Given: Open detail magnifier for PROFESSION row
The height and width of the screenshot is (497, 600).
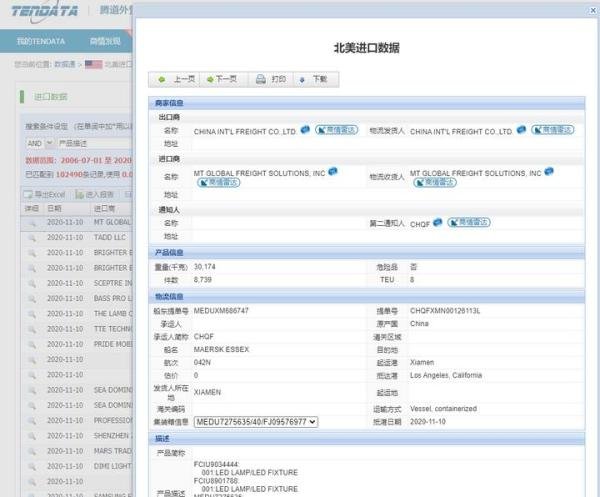Looking at the screenshot, I should 32,421.
